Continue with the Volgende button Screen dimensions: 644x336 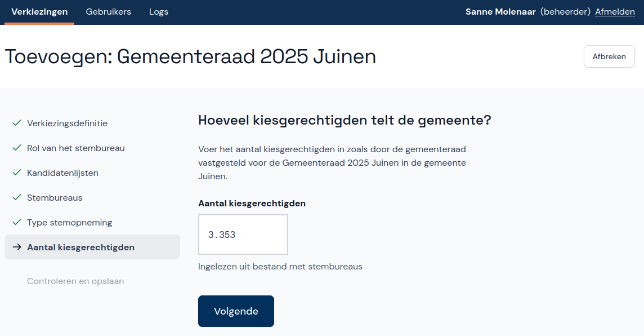pyautogui.click(x=236, y=311)
